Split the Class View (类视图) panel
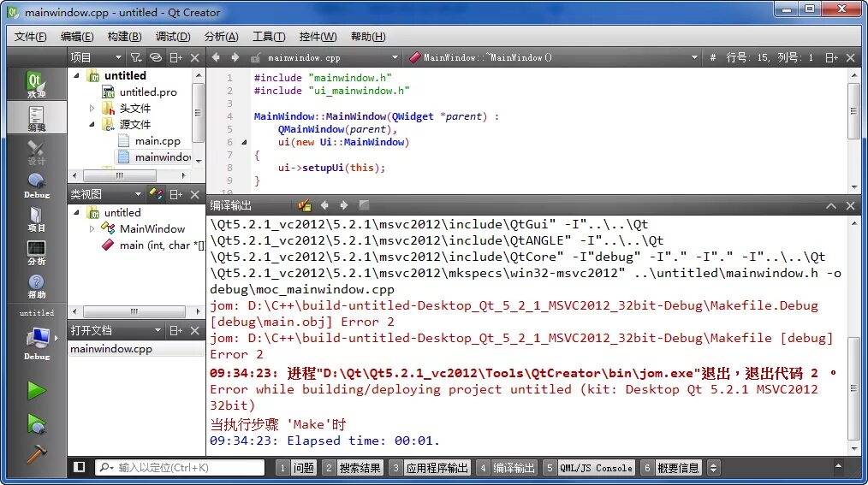Screen dimensions: 868x485 [x=175, y=194]
